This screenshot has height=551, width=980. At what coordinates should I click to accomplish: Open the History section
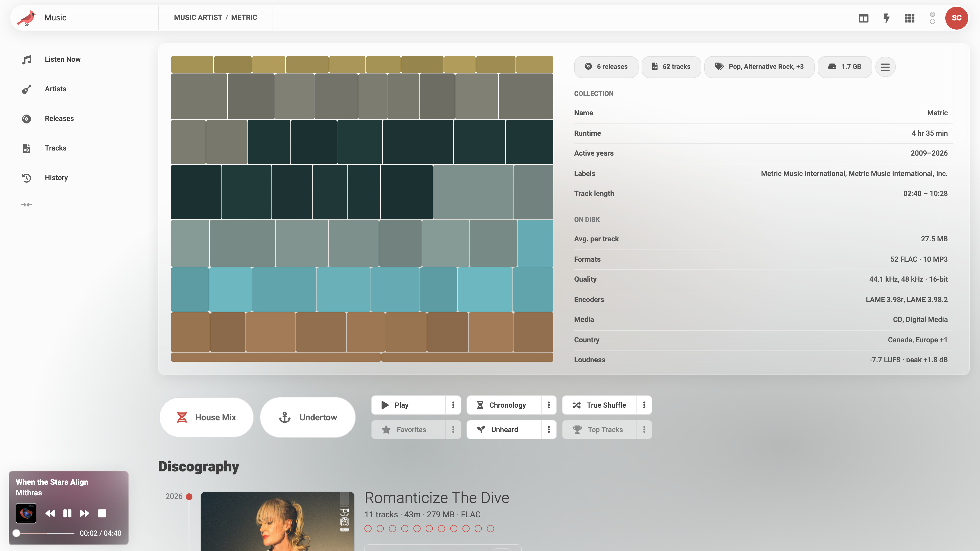coord(56,178)
